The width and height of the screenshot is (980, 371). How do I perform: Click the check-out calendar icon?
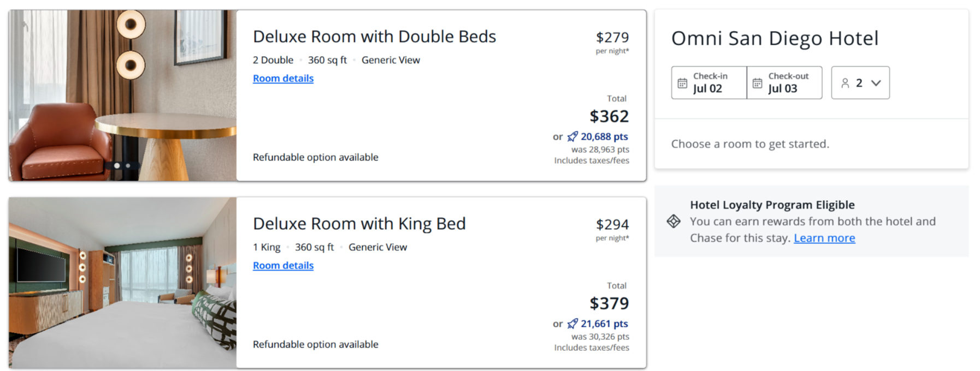tap(757, 83)
